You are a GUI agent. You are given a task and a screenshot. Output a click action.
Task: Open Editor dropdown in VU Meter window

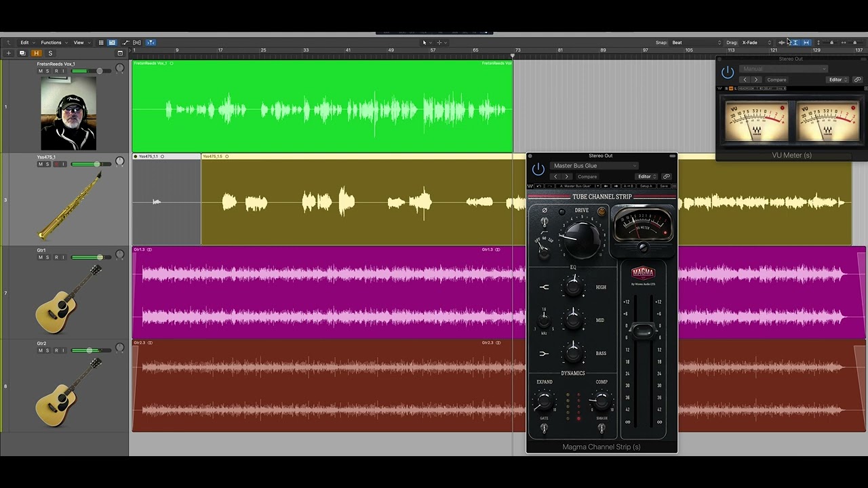click(837, 79)
